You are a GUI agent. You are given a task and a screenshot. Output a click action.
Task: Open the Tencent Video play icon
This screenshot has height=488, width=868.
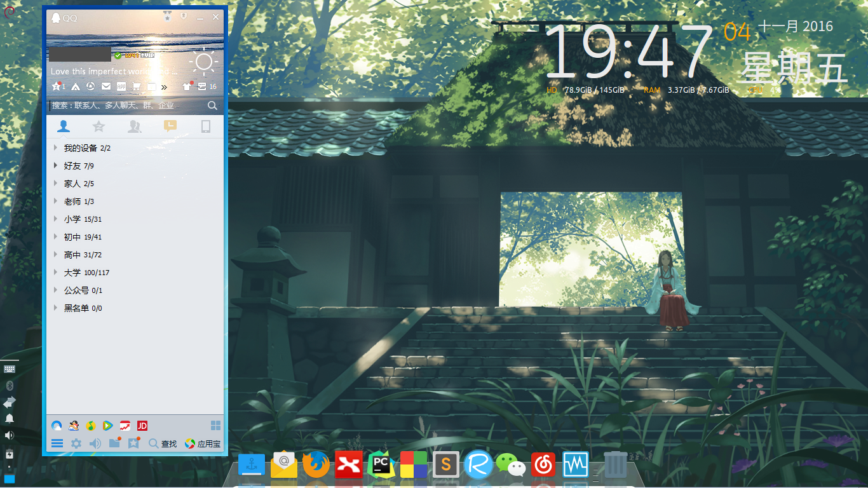coord(108,426)
